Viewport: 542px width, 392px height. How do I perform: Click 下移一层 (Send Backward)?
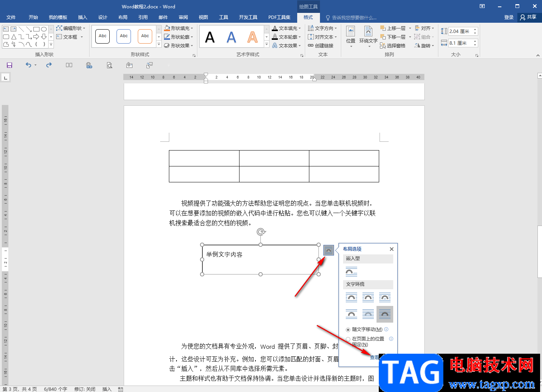coord(393,37)
